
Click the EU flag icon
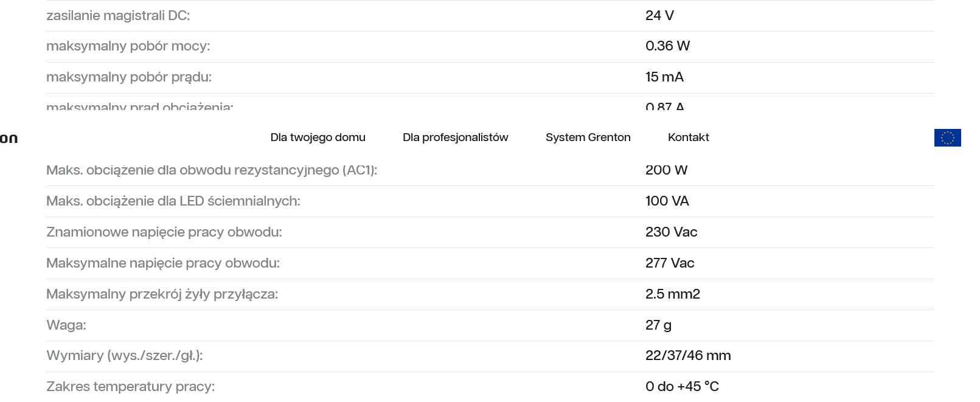(947, 138)
